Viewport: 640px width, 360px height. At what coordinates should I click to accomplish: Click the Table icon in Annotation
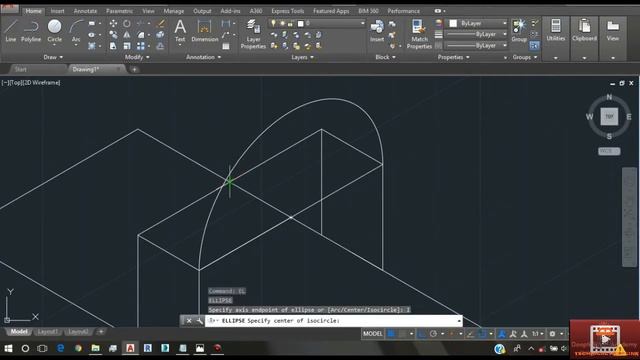tap(226, 47)
